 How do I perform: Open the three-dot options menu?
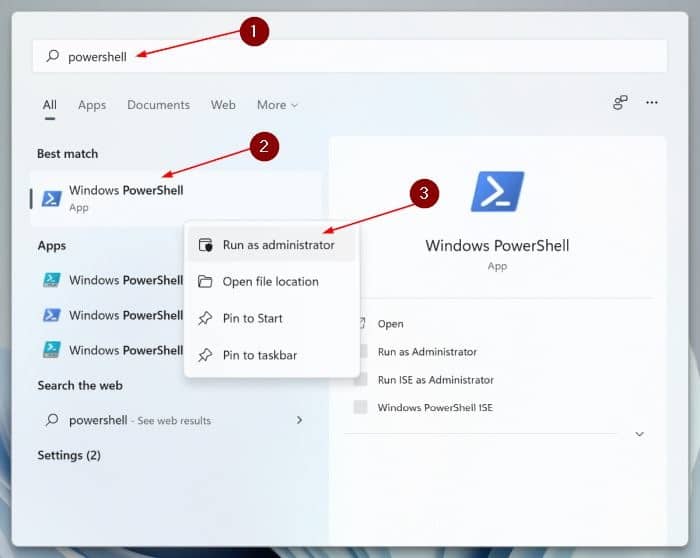(652, 103)
